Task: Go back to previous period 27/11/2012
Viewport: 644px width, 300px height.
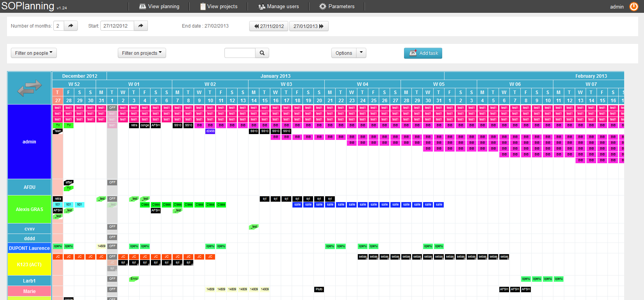Action: pyautogui.click(x=269, y=26)
